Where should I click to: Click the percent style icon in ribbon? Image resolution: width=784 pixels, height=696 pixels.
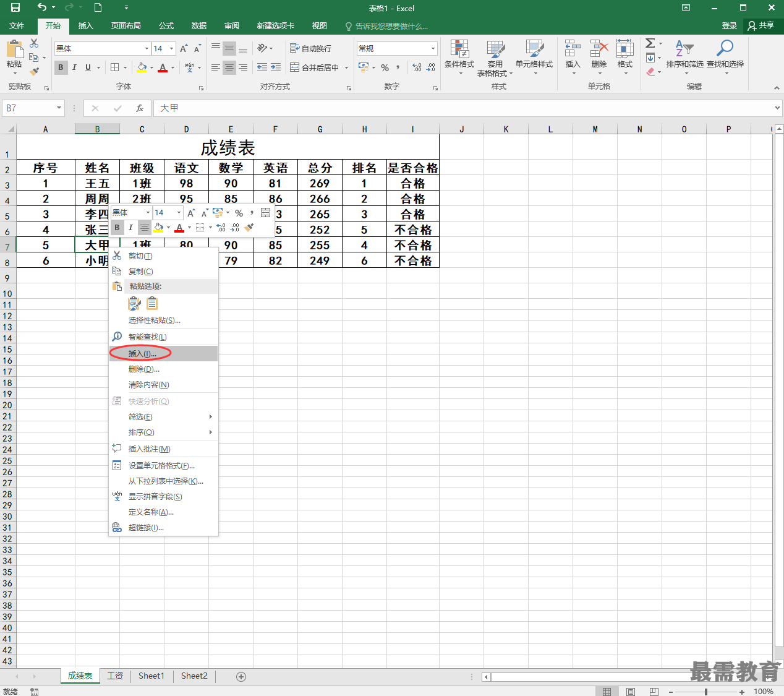coord(385,67)
